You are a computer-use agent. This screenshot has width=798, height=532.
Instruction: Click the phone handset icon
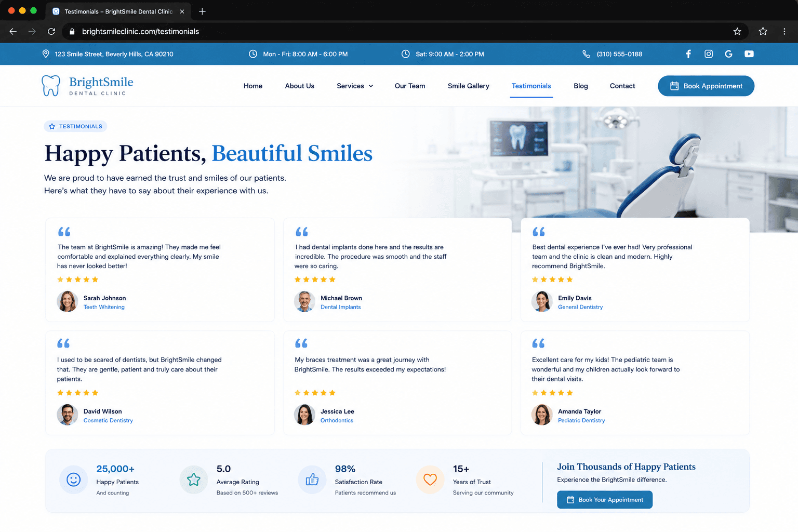(x=587, y=54)
